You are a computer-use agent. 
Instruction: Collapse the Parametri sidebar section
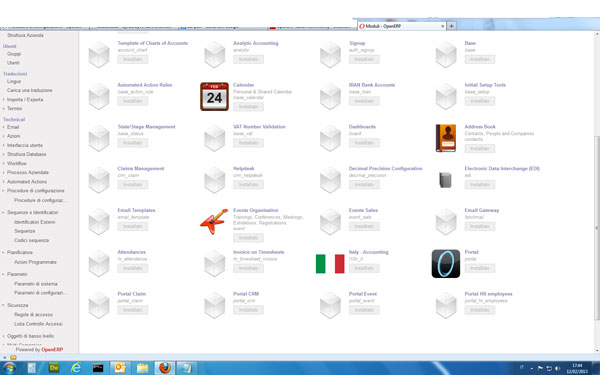[3, 274]
